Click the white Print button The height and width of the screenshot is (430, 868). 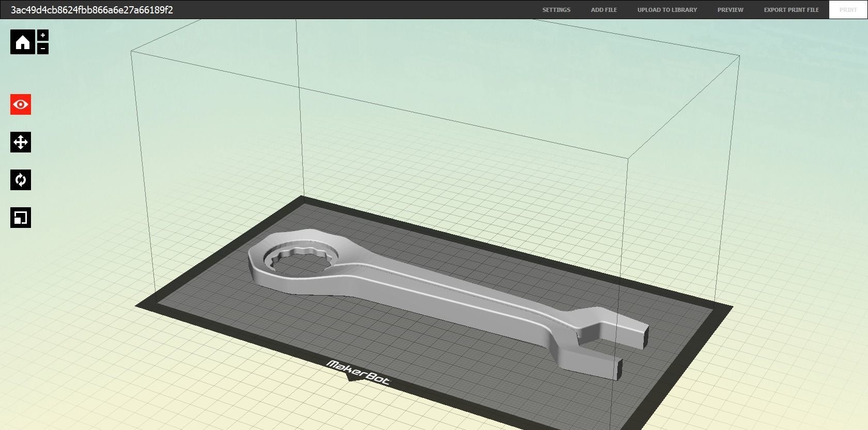(x=848, y=10)
